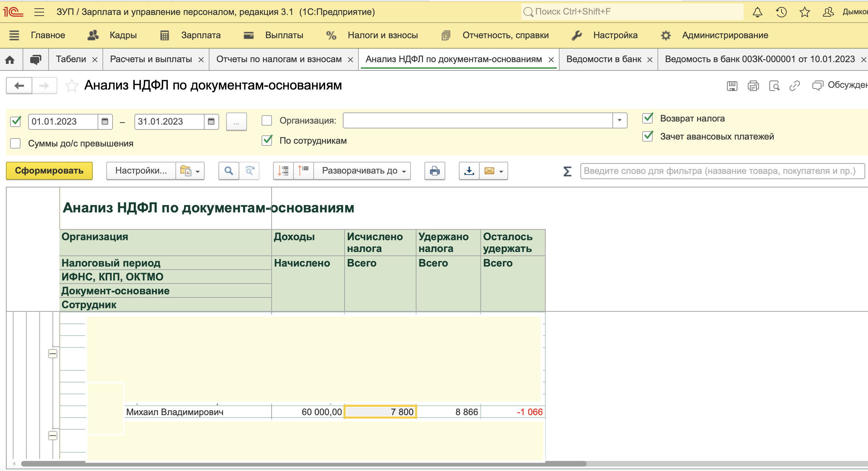Open discussions chat bubble tab icon
The image size is (868, 471).
(x=35, y=60)
